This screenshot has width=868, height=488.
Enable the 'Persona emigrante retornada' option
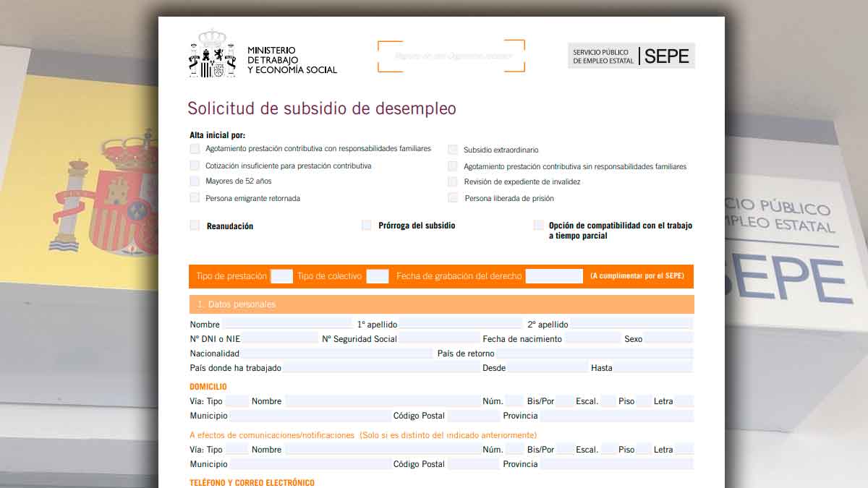click(x=195, y=197)
